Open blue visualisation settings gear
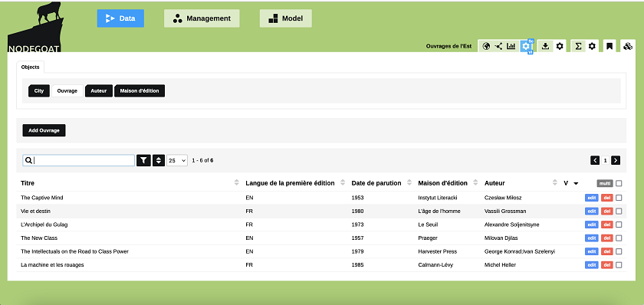Screen dimensions: 644x305 tap(525, 47)
